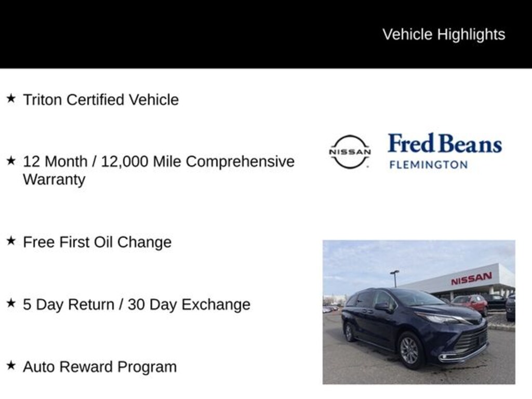
Task: Click the star beside Triton Certified Vehicle
Action: [x=10, y=98]
